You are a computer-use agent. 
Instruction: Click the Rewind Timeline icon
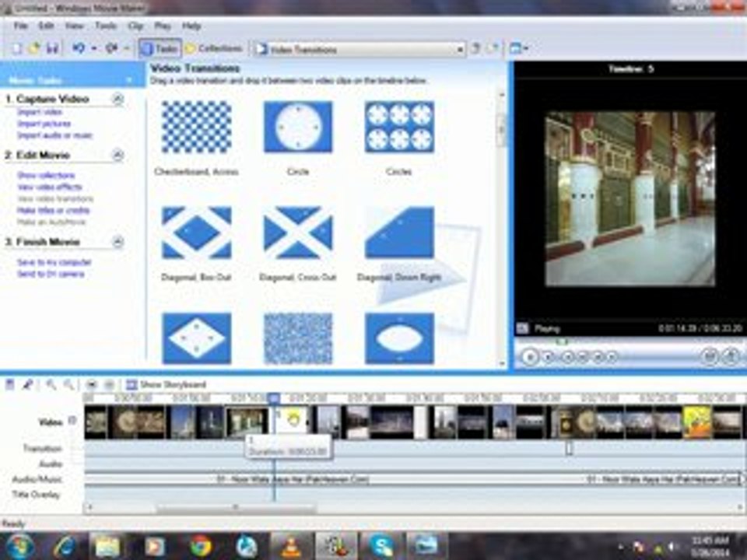click(x=92, y=384)
